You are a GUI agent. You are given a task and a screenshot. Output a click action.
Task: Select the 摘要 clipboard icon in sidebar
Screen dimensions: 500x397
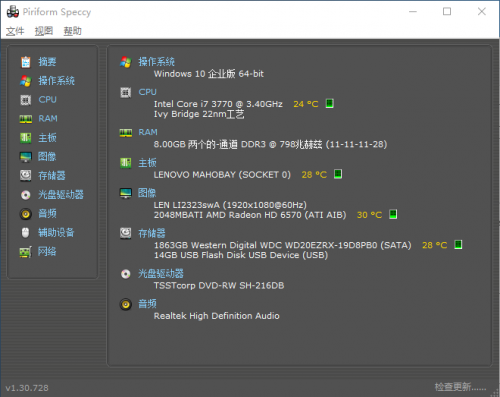pyautogui.click(x=26, y=62)
